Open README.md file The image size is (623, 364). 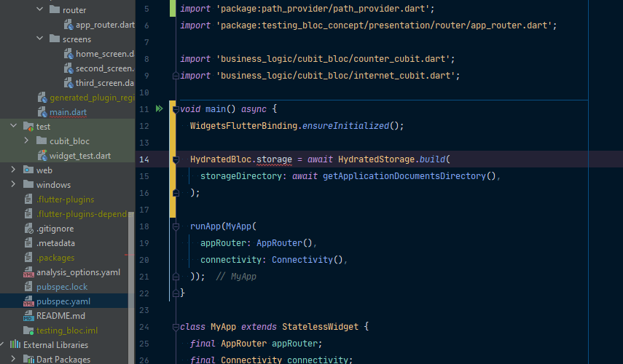[60, 316]
